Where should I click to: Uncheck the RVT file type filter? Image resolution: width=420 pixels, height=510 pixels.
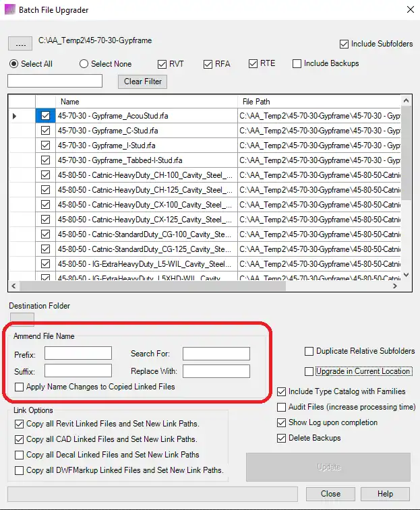pos(162,64)
